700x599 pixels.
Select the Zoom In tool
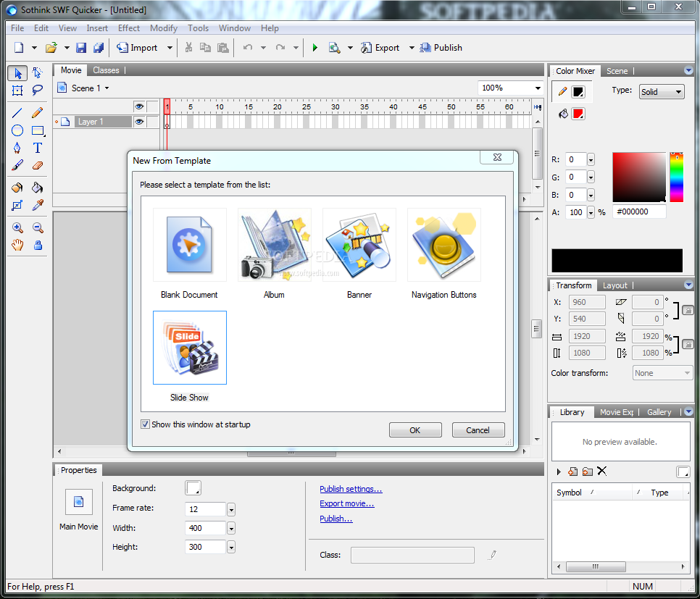click(x=17, y=227)
